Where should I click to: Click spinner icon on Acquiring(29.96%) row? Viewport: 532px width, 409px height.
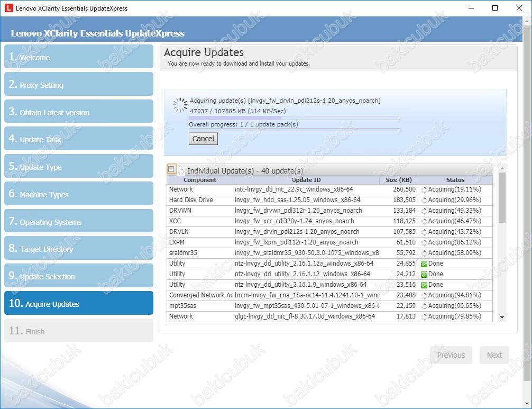424,200
